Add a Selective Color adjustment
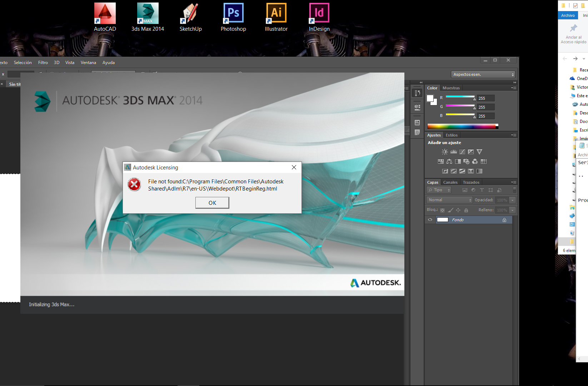588x386 pixels. click(x=471, y=171)
